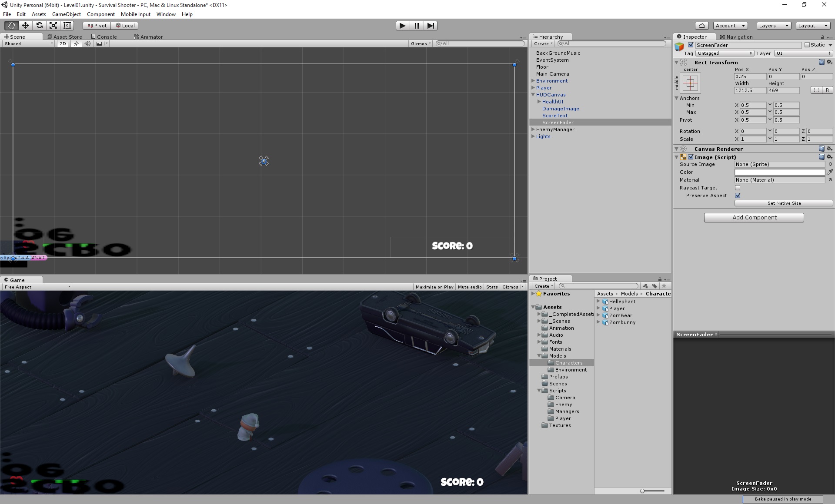
Task: Search by label in Project panel
Action: coord(655,286)
